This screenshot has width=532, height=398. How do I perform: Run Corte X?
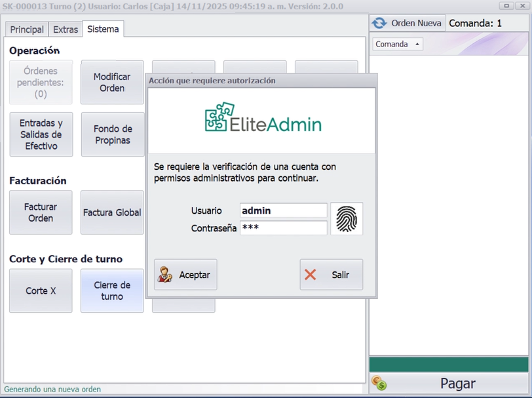click(41, 290)
